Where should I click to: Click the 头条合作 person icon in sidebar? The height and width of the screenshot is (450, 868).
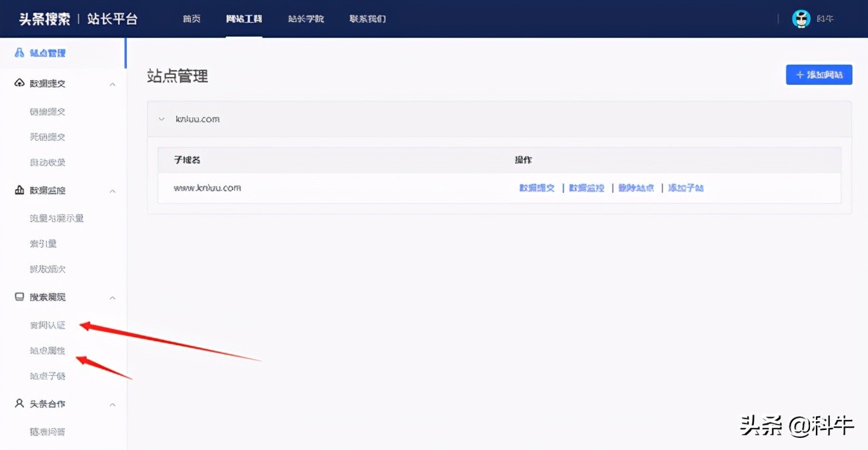tap(18, 403)
